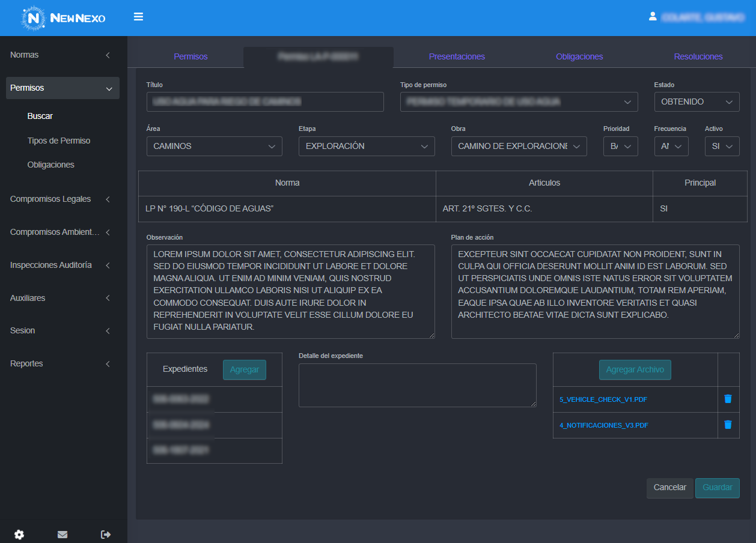Open the Área dropdown showing CAMINOS

tap(214, 146)
